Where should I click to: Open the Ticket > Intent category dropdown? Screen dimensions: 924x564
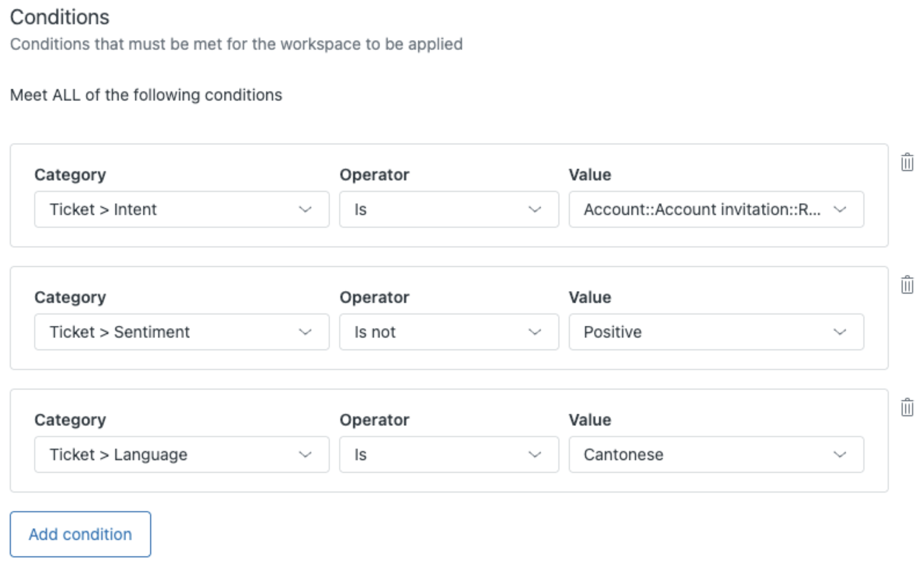click(x=181, y=209)
